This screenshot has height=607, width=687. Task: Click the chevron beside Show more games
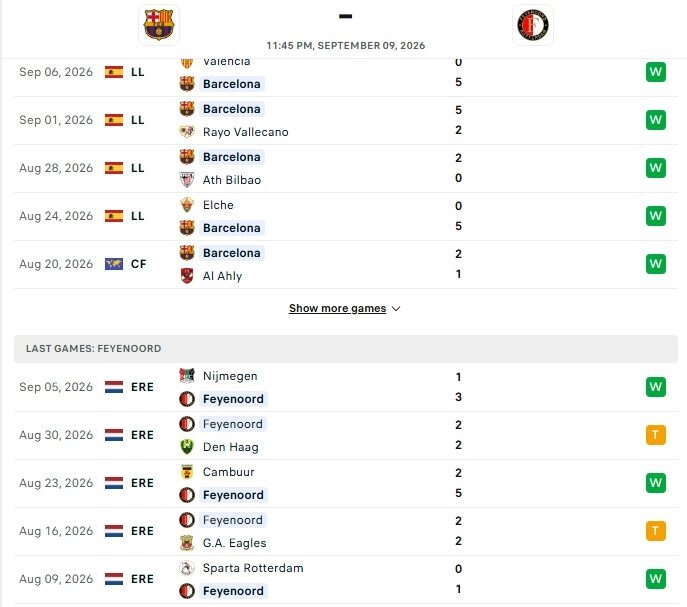pyautogui.click(x=396, y=309)
